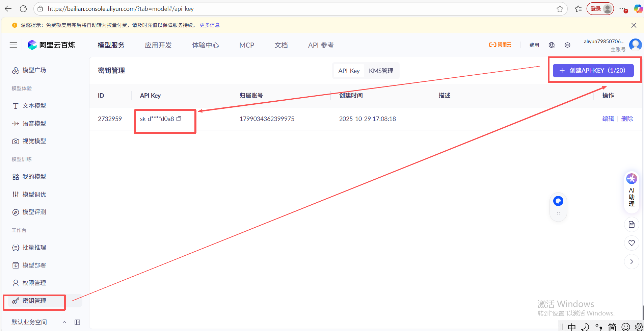Image resolution: width=644 pixels, height=331 pixels.
Task: Open the document icon on right rail
Action: [x=632, y=225]
